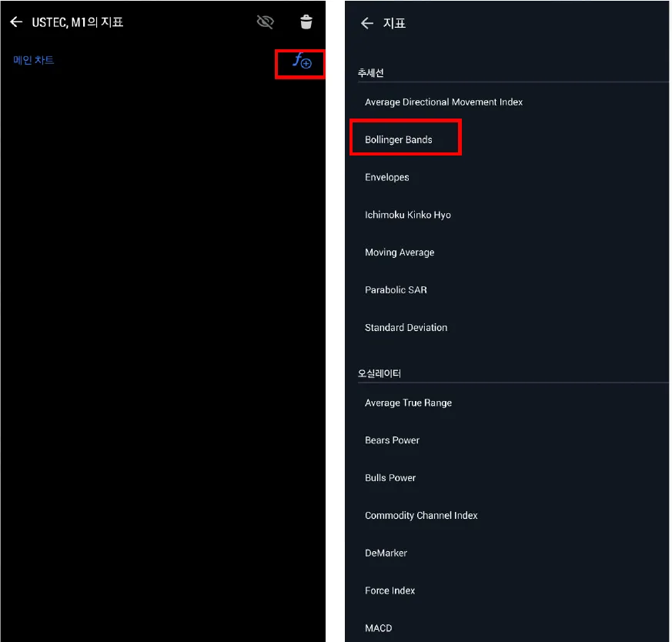Add the Moving Average indicator
The width and height of the screenshot is (672, 642).
point(400,252)
